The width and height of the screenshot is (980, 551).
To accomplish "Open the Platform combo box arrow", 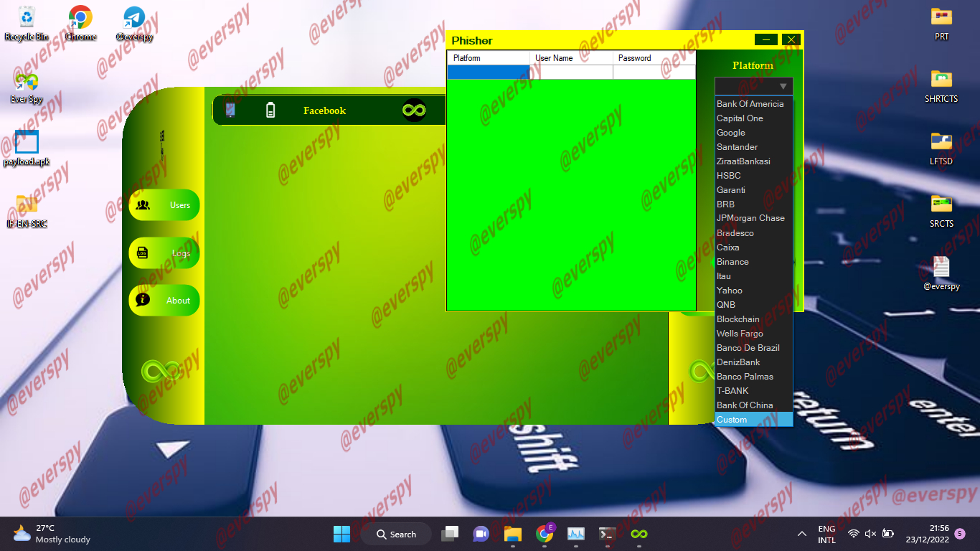I will 783,86.
